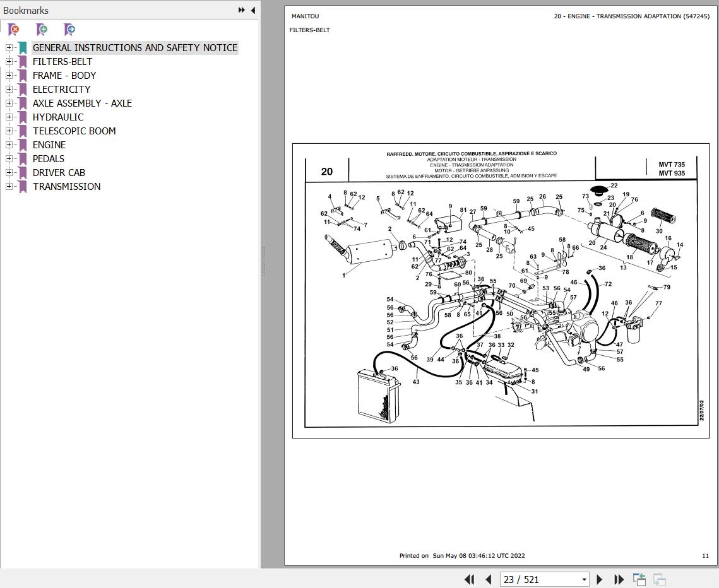The image size is (719, 588).
Task: Go to previous page arrow
Action: pos(489,579)
